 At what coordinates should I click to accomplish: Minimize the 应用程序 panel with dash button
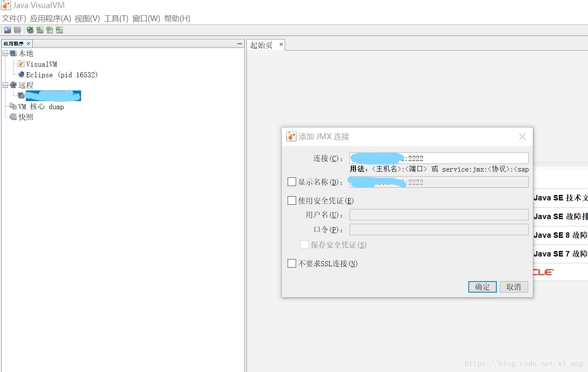point(240,43)
